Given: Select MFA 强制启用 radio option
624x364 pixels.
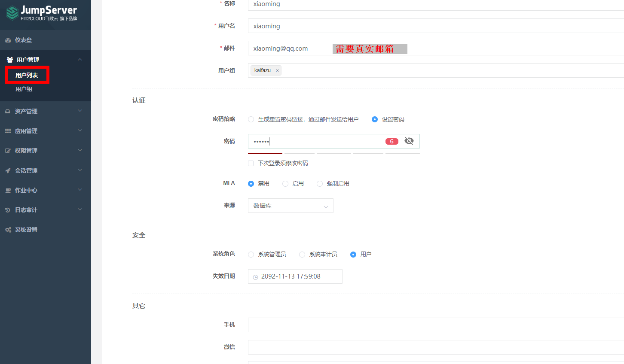Looking at the screenshot, I should [320, 183].
